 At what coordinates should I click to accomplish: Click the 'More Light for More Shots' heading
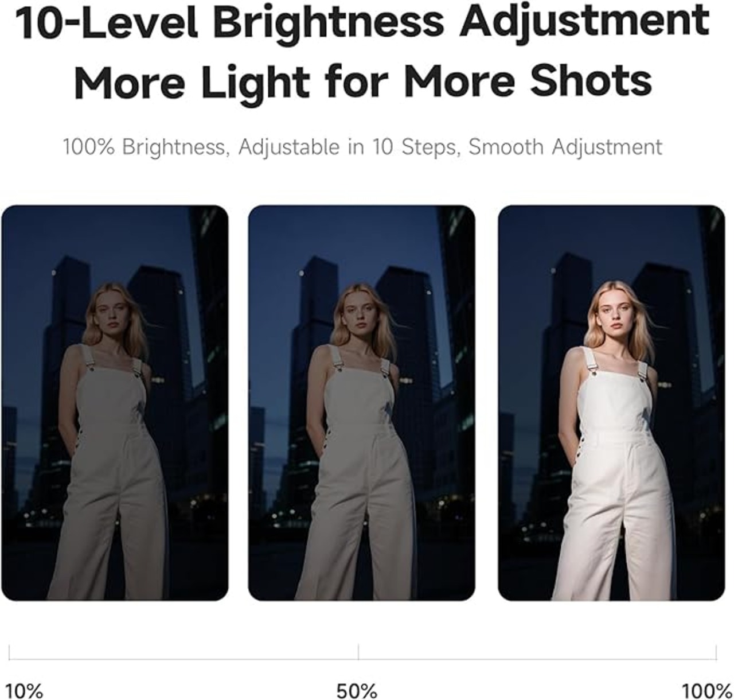[363, 80]
